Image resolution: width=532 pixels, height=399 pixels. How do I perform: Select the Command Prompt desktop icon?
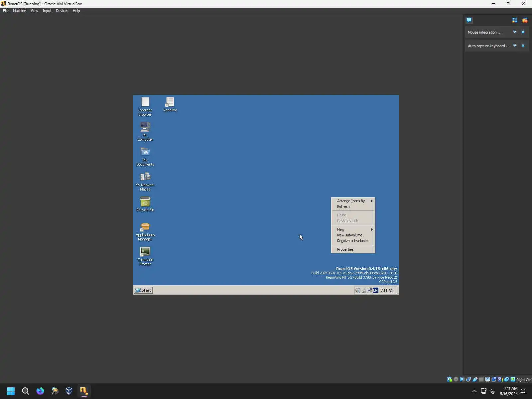click(x=145, y=256)
